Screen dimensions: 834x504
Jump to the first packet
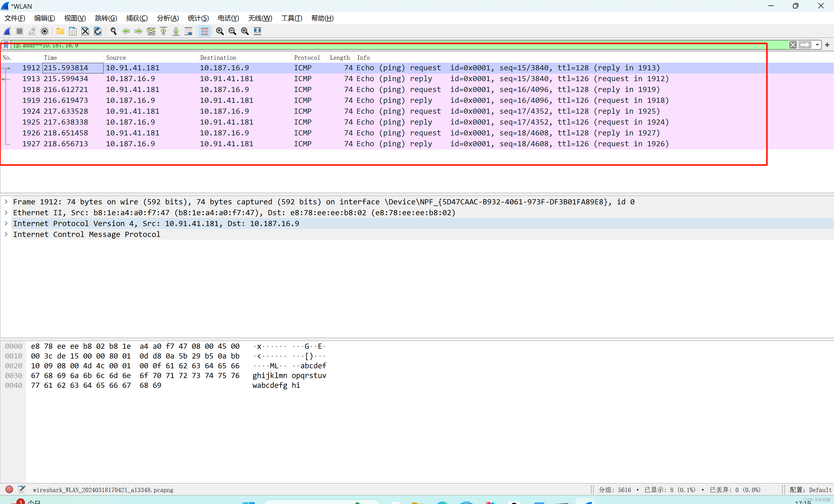click(163, 31)
